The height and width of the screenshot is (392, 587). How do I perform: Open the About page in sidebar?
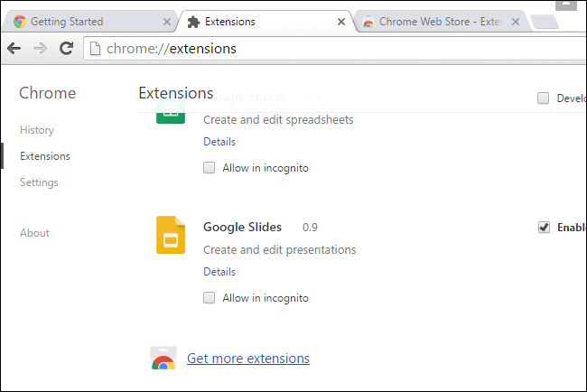point(34,233)
